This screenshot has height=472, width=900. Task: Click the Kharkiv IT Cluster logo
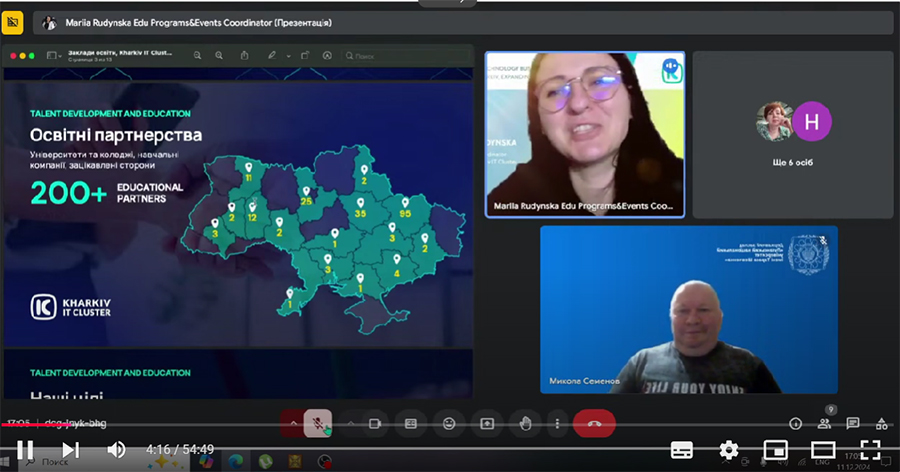coord(71,307)
